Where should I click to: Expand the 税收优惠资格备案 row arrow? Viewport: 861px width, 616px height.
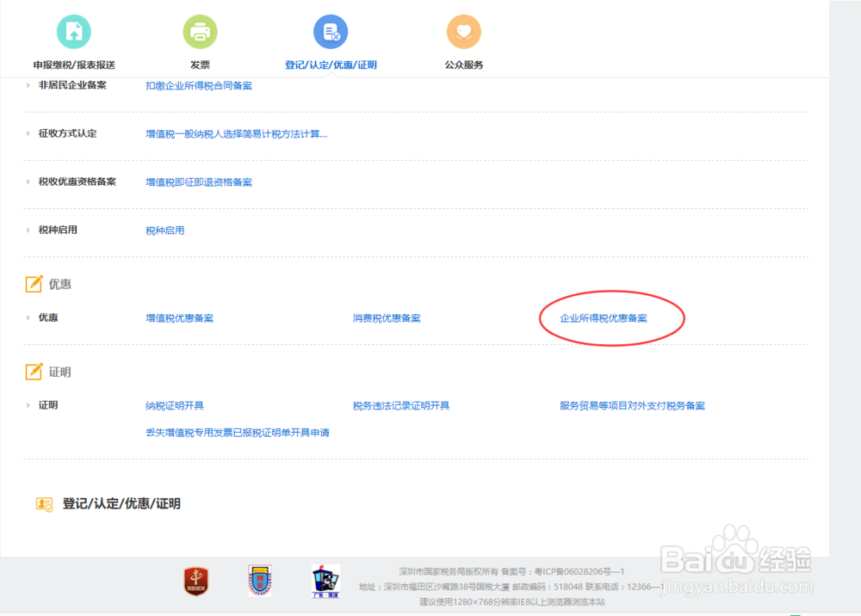[x=28, y=182]
